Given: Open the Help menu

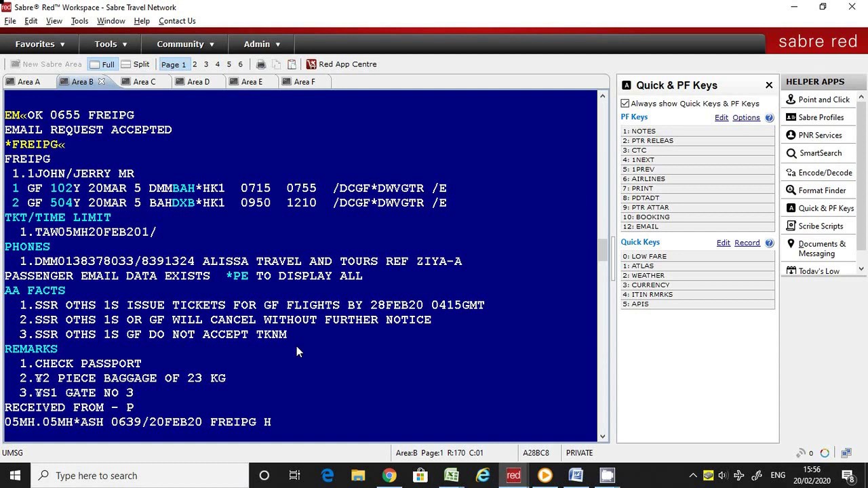Looking at the screenshot, I should tap(142, 21).
